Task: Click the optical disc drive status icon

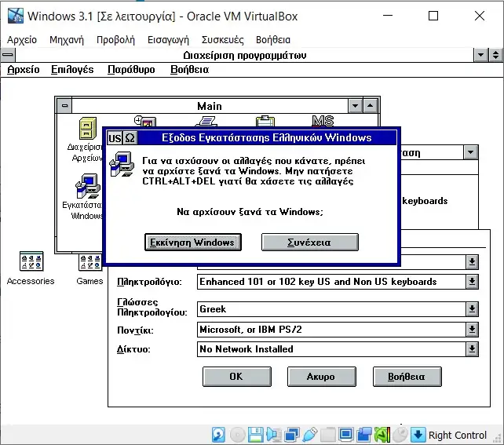Action: [x=238, y=435]
